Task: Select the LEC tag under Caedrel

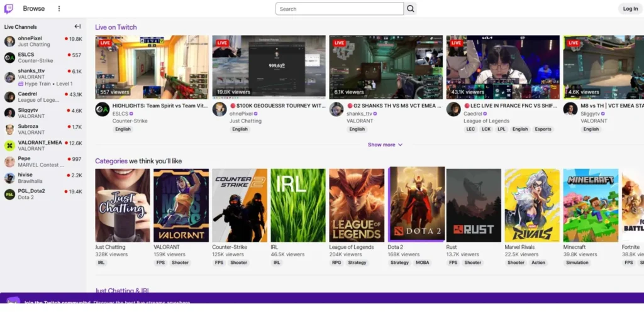Action: click(470, 129)
